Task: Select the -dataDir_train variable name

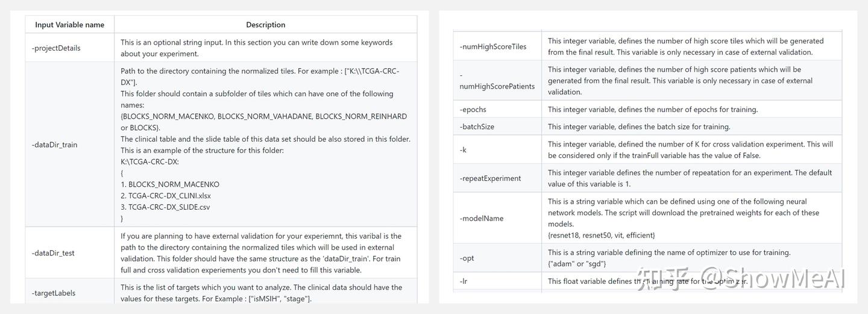Action: click(x=54, y=145)
